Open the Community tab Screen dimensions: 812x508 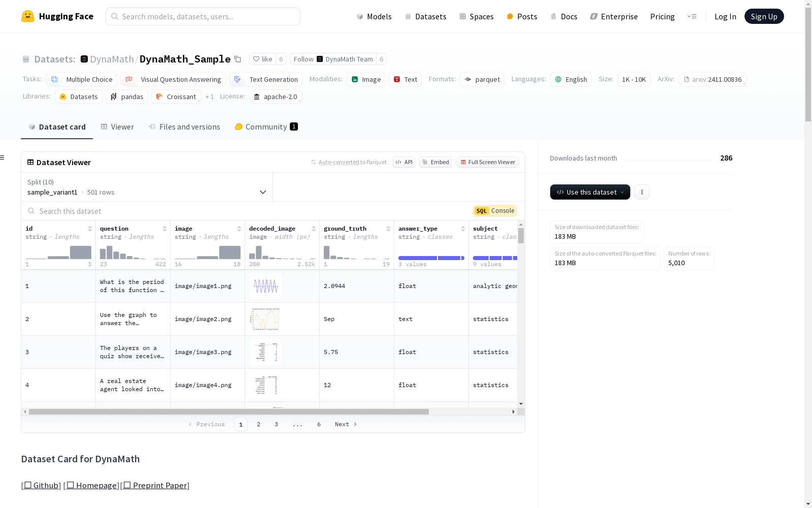pos(266,127)
